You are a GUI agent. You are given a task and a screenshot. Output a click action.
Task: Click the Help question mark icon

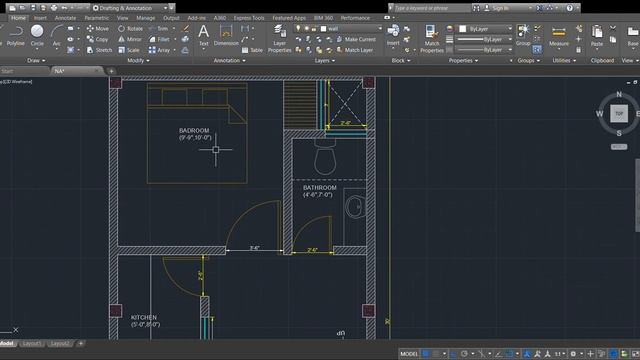point(569,8)
